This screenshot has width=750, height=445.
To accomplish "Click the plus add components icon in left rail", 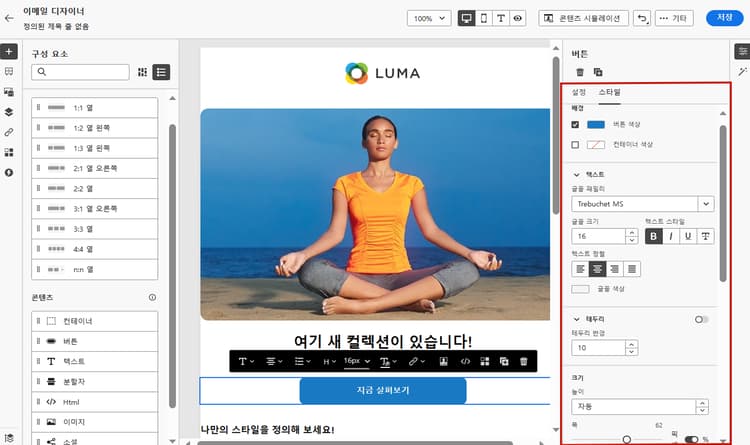I will 9,51.
